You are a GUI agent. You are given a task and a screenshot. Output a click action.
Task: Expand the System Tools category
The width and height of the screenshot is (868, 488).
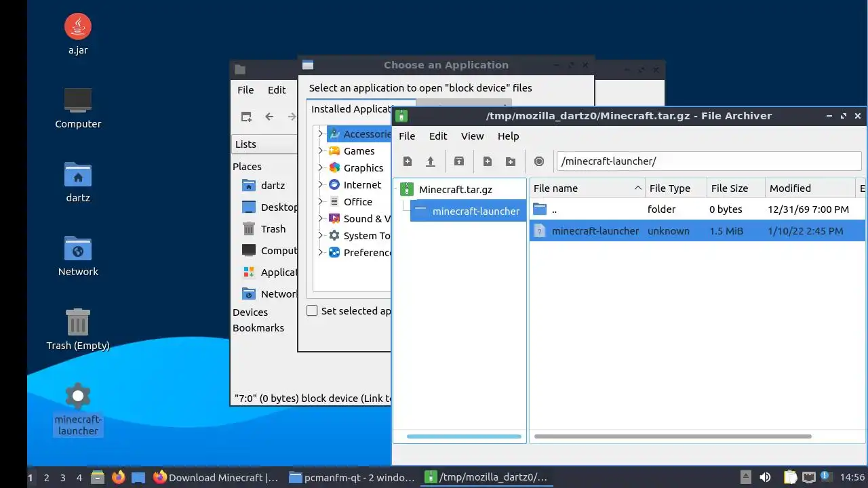321,235
